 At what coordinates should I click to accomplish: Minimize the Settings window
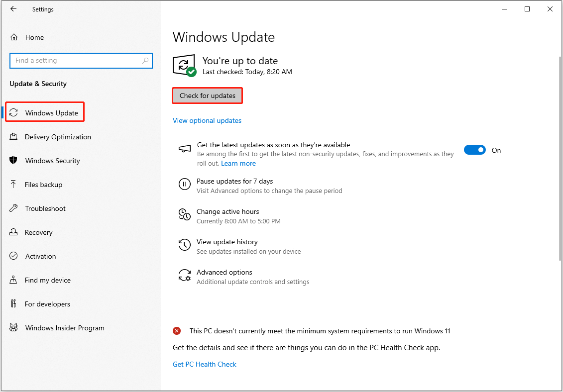tap(504, 9)
